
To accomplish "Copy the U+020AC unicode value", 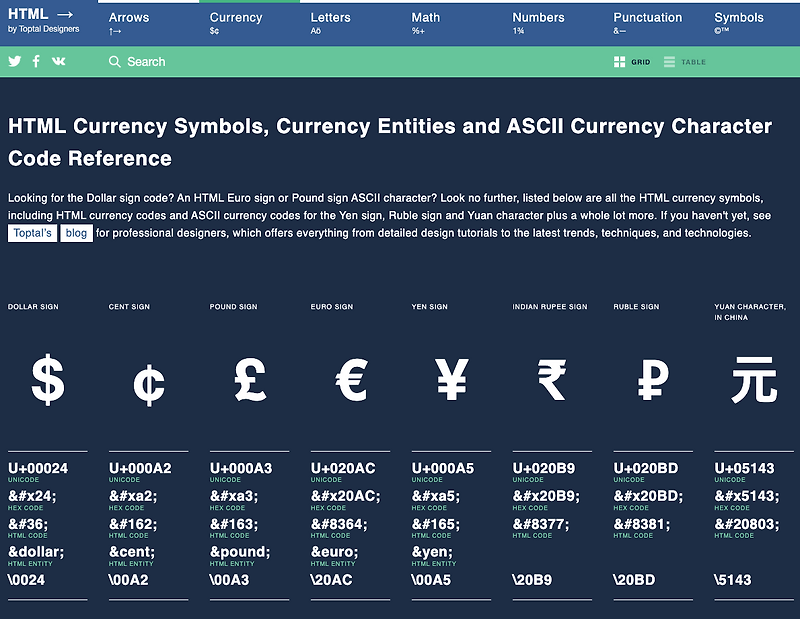I will 343,468.
